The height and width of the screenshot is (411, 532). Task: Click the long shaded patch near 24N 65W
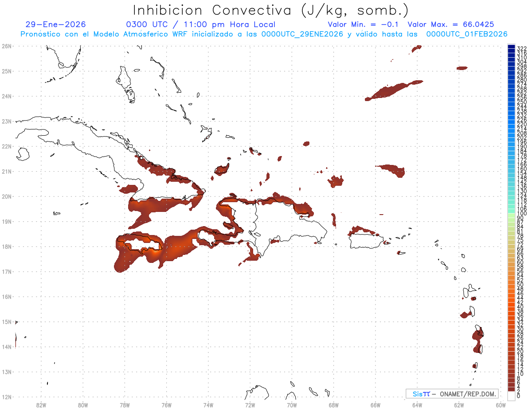tap(394, 90)
